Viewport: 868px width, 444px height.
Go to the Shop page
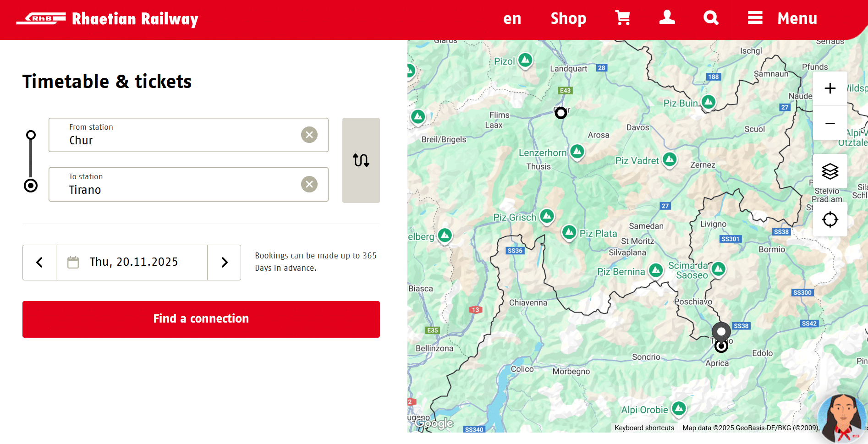point(568,18)
